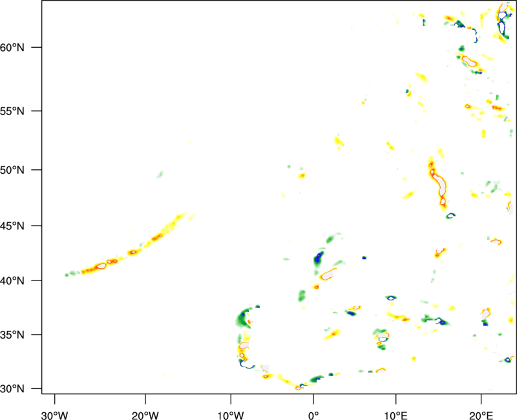Image resolution: width=517 pixels, height=420 pixels.
Task: Click the 20°E longitude label
Action: click(x=481, y=415)
